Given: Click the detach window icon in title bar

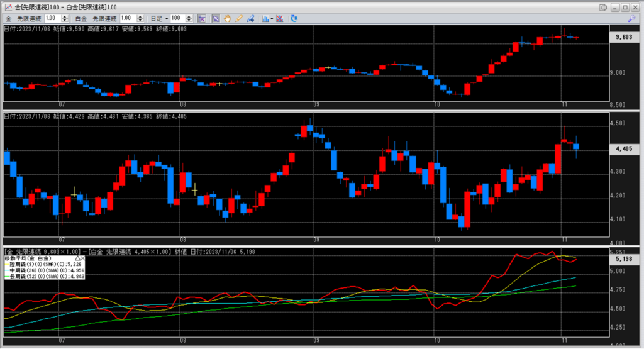Looking at the screenshot, I should 604,7.
